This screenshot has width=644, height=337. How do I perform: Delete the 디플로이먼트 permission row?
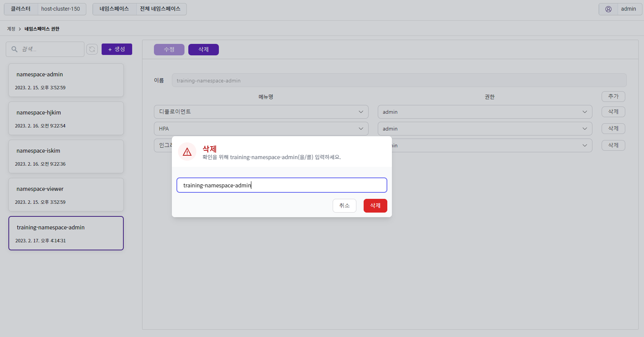613,112
